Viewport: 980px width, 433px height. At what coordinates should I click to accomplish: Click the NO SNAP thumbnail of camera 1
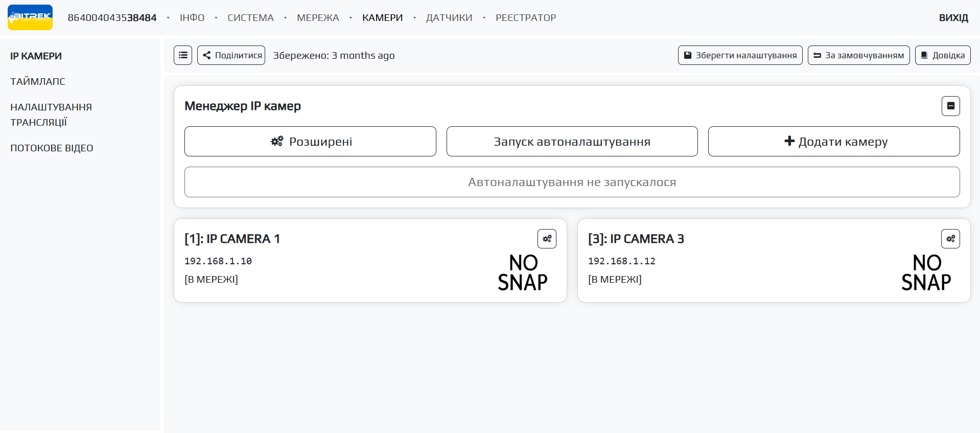523,272
